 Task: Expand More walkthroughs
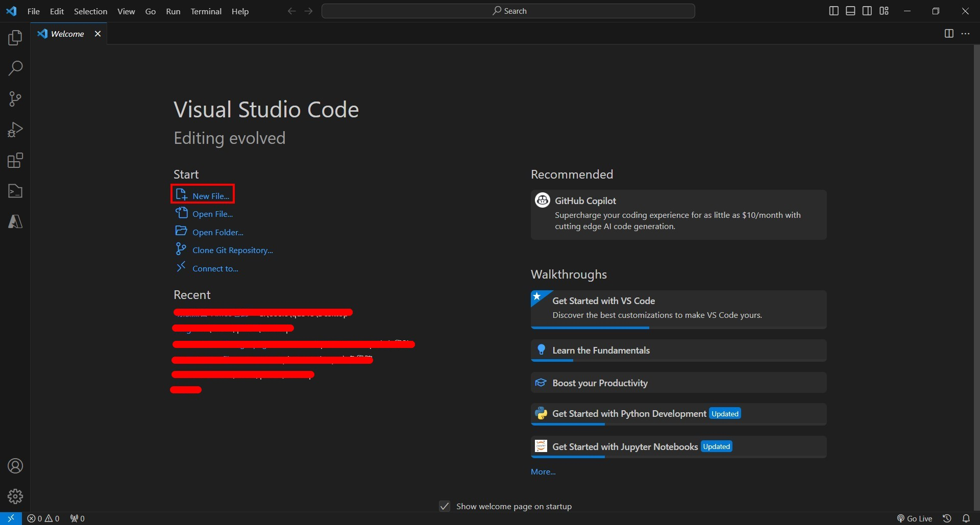[542, 471]
